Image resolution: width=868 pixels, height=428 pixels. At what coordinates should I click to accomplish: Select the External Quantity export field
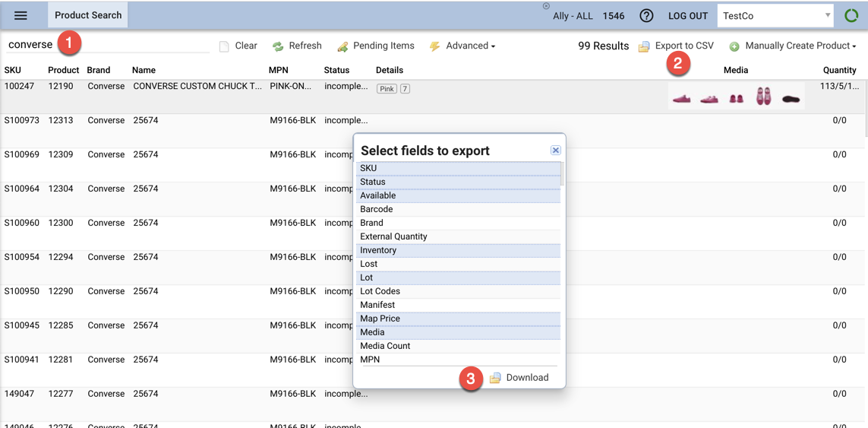click(459, 236)
